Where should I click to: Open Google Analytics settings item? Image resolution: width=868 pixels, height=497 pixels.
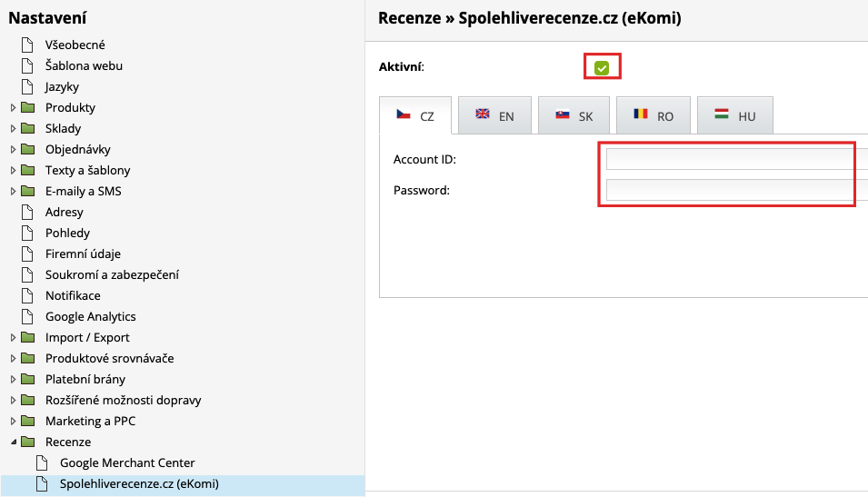[90, 316]
